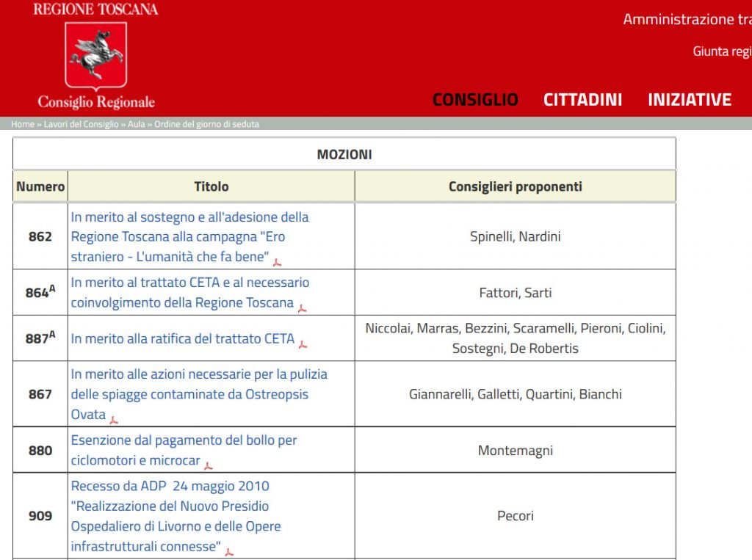Viewport: 752px width, 560px height.
Task: Open PDF icon for CETA treaty motion 864
Action: pos(302,308)
